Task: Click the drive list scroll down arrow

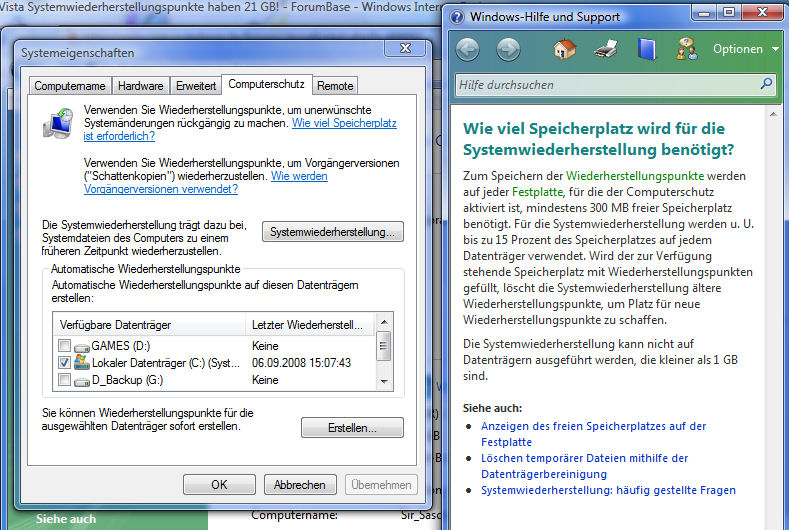Action: (x=384, y=382)
